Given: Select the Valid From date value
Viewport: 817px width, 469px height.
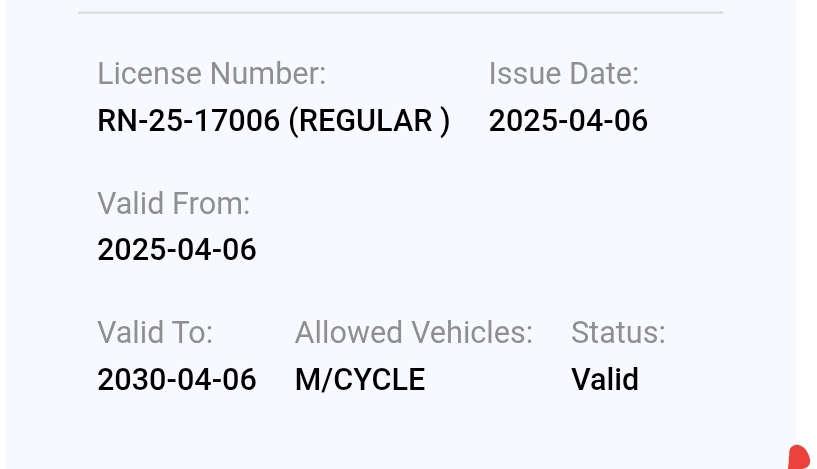Looking at the screenshot, I should tap(176, 249).
